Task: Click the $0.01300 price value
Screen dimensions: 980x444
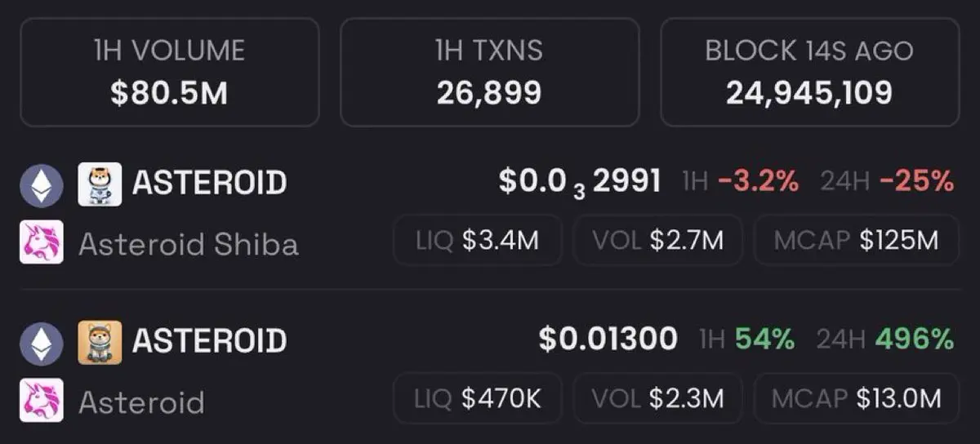Action: 608,339
